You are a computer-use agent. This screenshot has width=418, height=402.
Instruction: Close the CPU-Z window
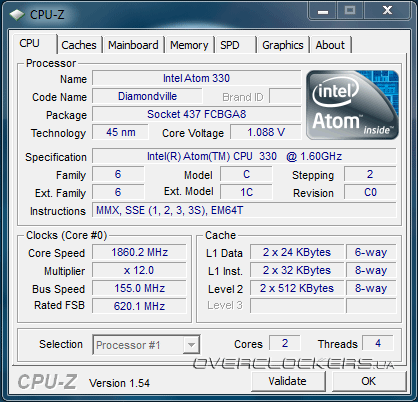(x=388, y=11)
